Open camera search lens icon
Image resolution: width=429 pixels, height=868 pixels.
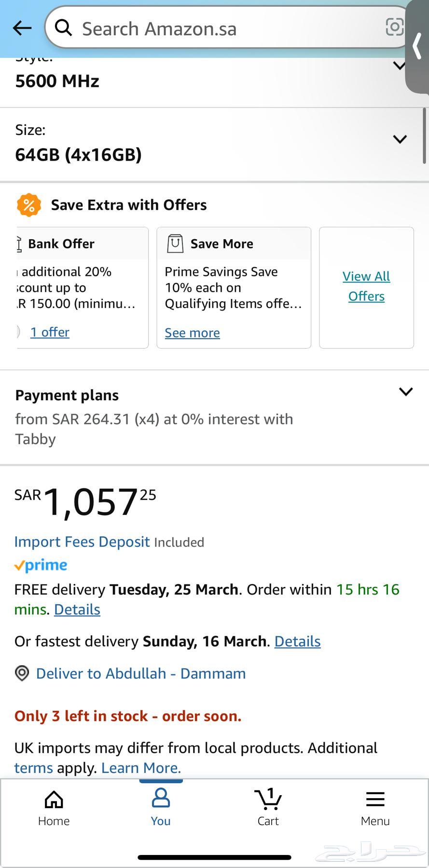[394, 27]
